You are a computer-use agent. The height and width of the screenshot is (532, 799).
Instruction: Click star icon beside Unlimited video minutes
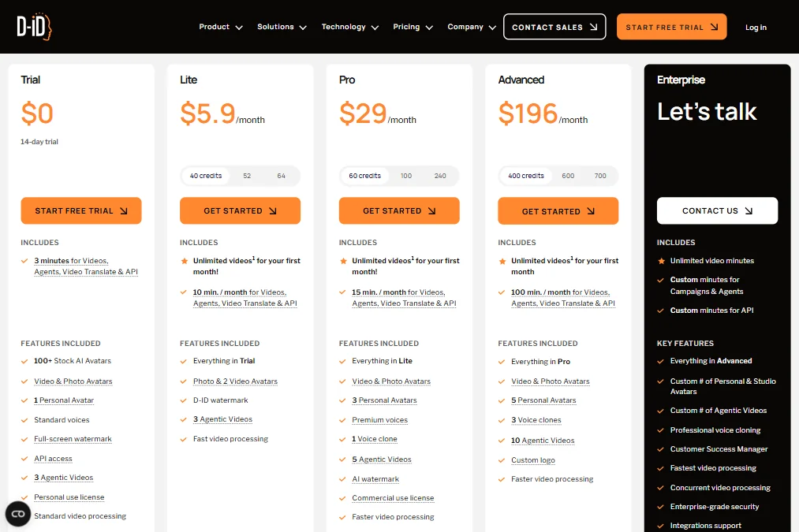[x=661, y=261]
